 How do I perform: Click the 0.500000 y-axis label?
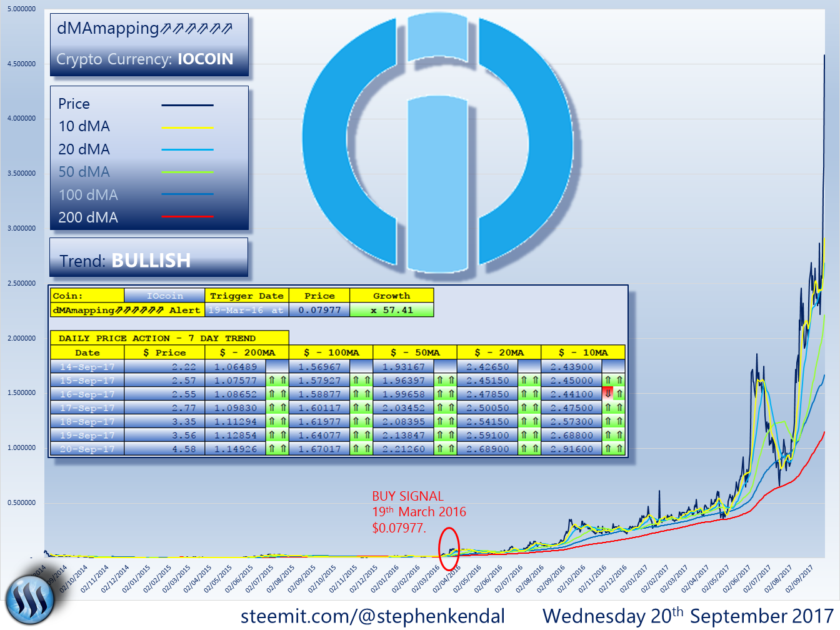click(x=21, y=502)
